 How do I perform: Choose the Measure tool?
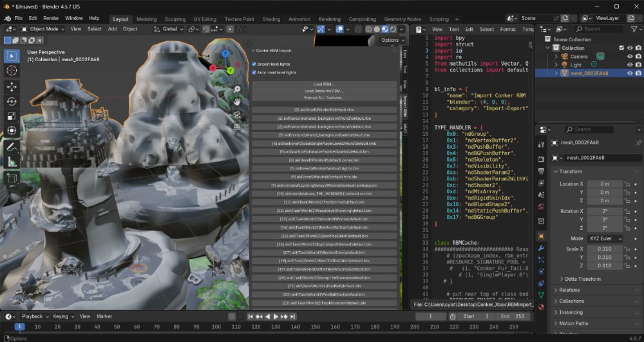tap(12, 162)
